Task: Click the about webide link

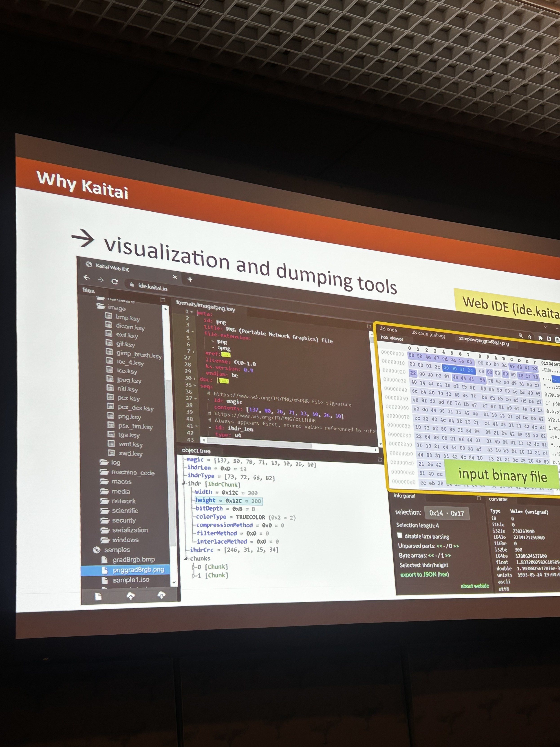Action: coord(475,586)
